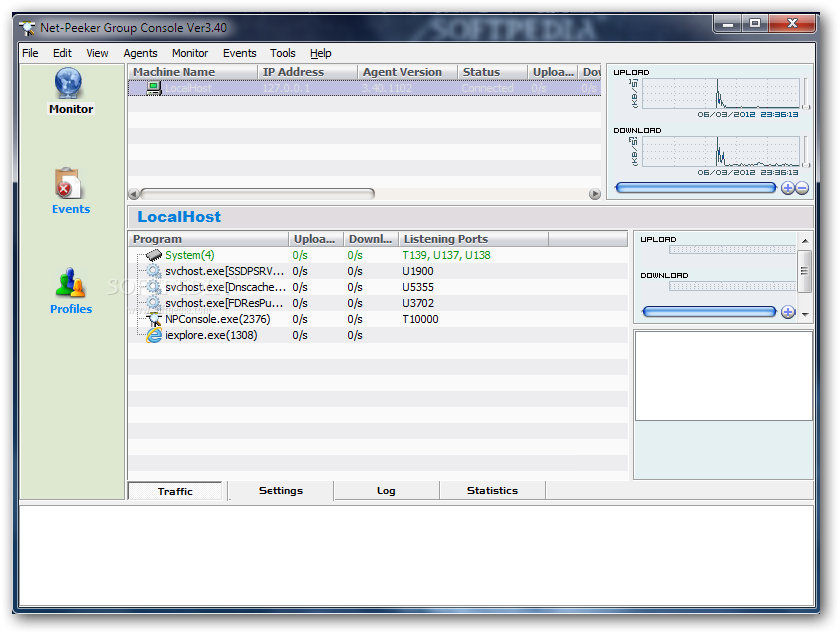Screen dimensions: 840x634
Task: Open the Tools menu
Action: pos(282,53)
